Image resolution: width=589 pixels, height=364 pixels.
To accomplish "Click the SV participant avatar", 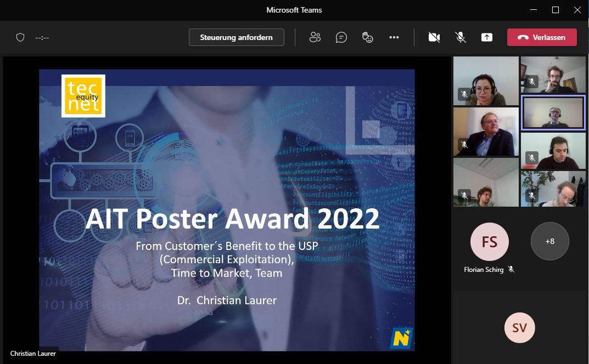I will [519, 328].
